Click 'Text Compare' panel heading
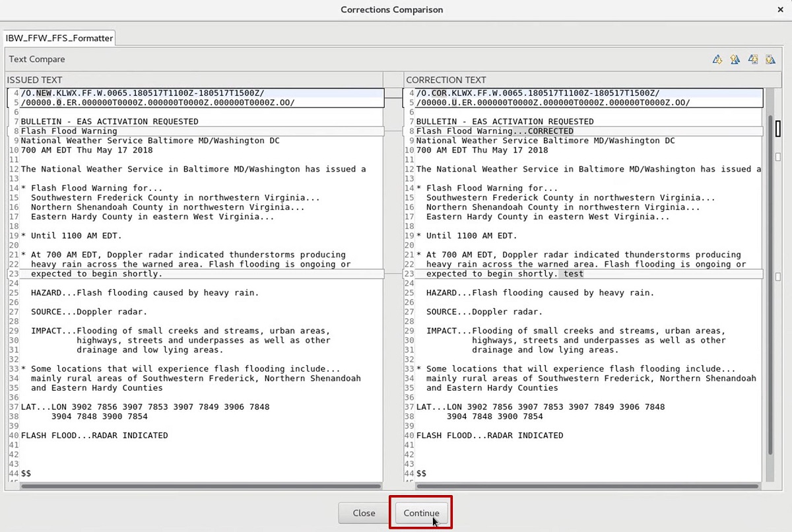Viewport: 792px width, 532px height. coord(37,59)
